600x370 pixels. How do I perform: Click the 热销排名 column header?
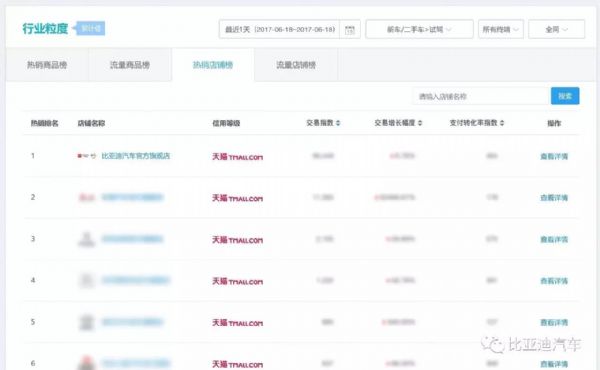click(45, 123)
